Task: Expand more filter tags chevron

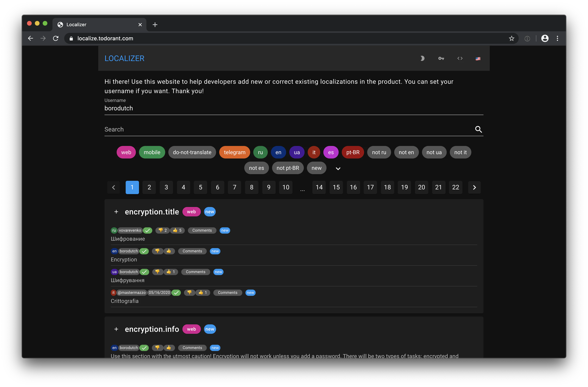Action: coord(338,168)
